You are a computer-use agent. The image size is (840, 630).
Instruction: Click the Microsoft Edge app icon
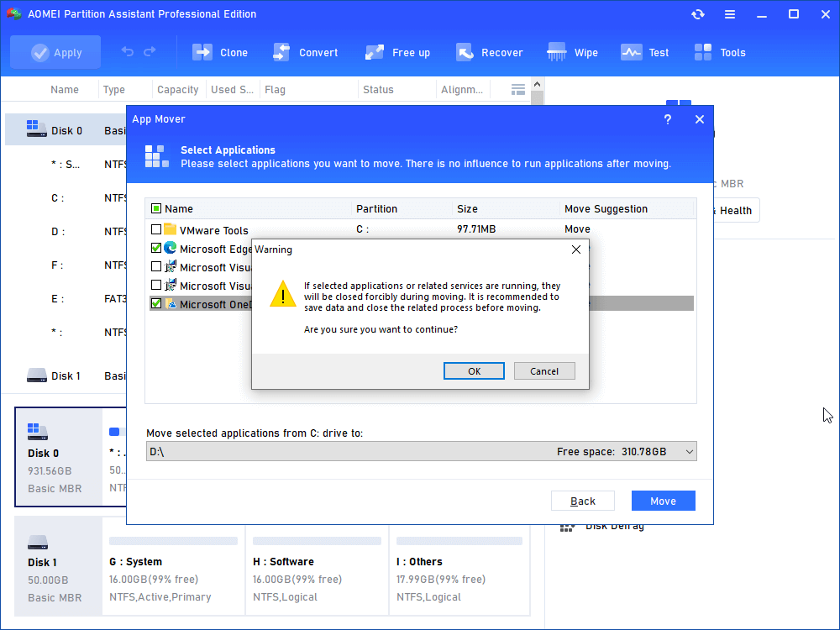click(170, 248)
